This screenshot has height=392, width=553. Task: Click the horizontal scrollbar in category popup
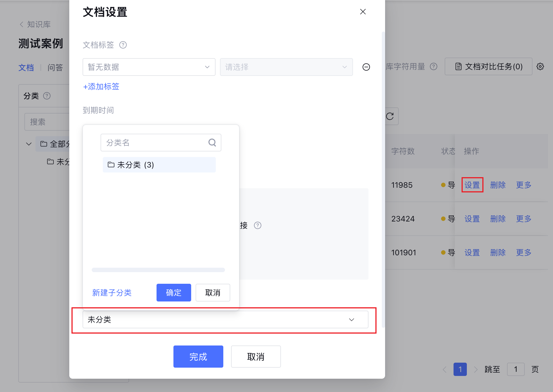click(158, 270)
